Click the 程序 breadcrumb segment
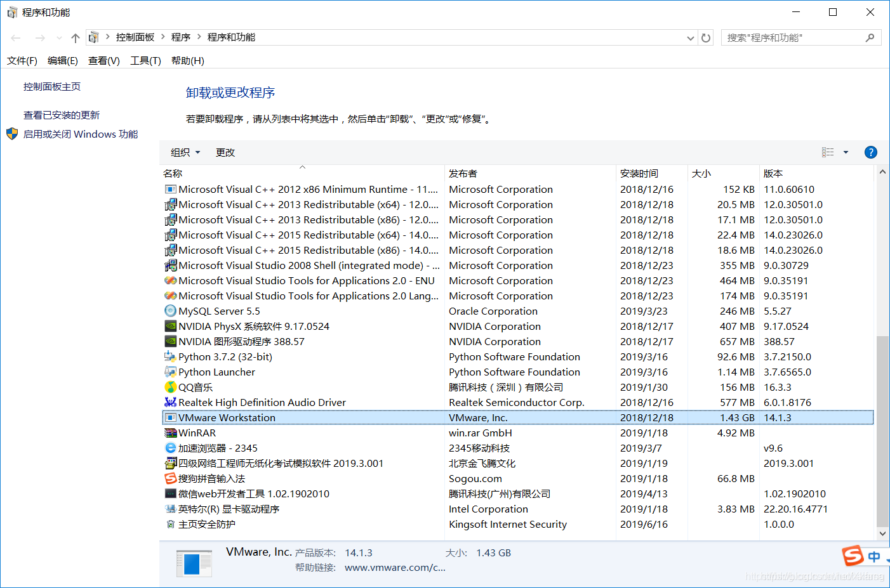Screen dimensions: 890x588 pyautogui.click(x=181, y=37)
